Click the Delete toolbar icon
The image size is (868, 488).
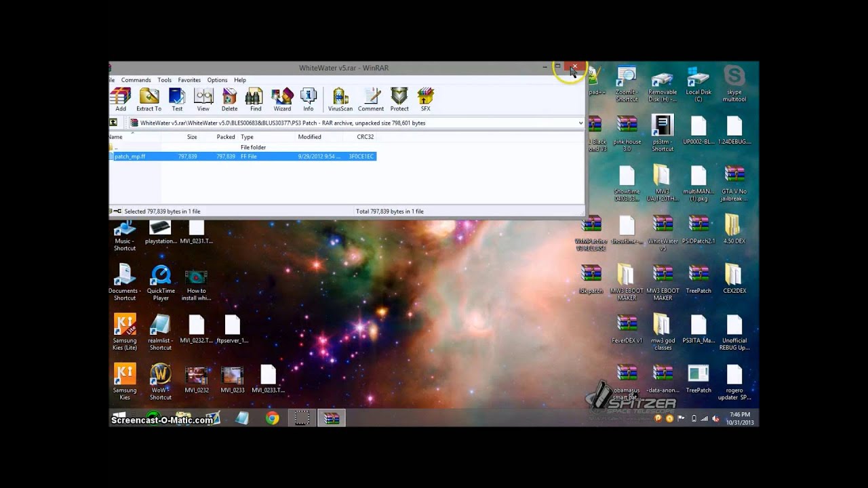pyautogui.click(x=230, y=100)
